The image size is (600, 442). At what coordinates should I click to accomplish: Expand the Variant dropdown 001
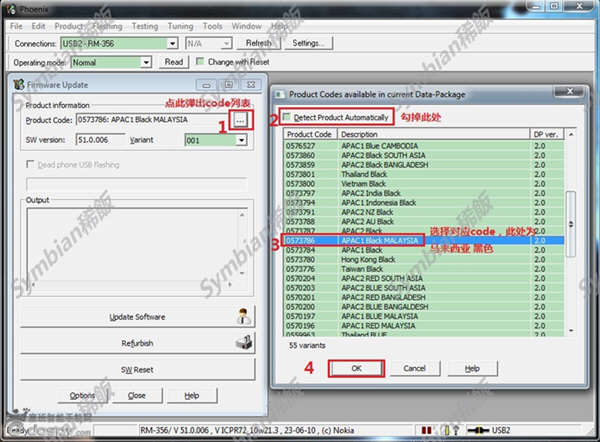[241, 140]
